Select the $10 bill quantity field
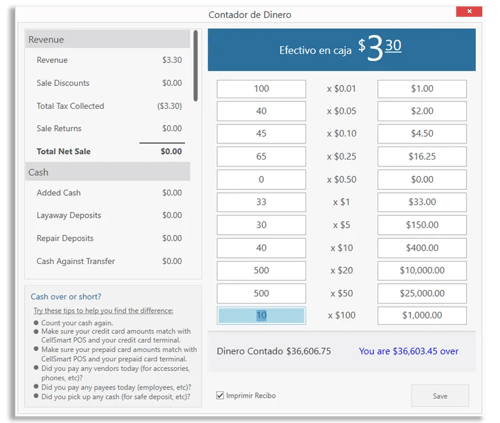 261,248
